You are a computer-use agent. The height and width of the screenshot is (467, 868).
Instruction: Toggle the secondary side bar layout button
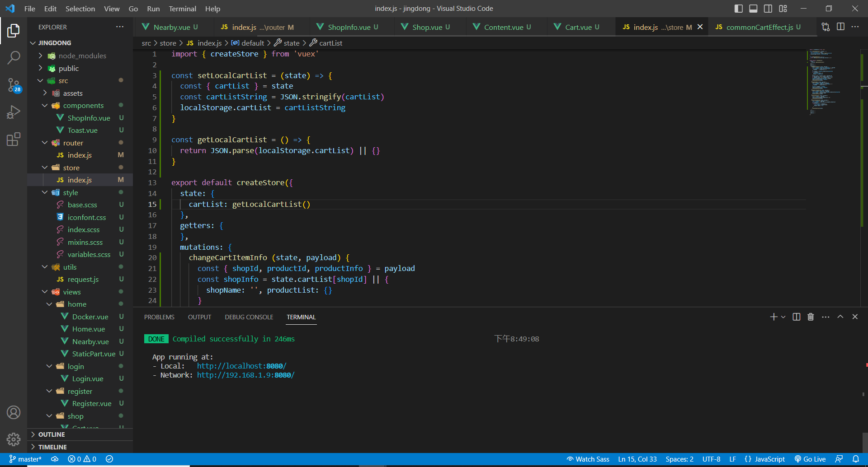(x=768, y=9)
